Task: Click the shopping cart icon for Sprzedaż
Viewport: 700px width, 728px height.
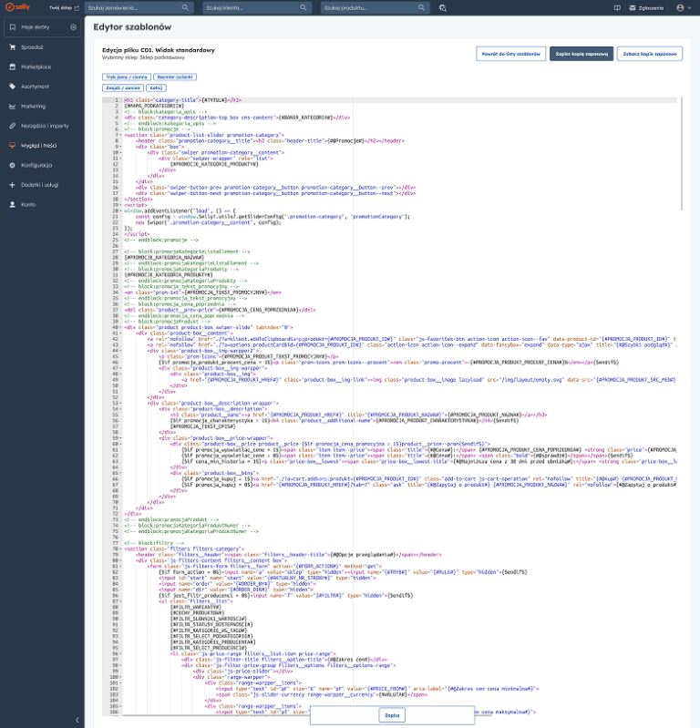Action: point(13,47)
